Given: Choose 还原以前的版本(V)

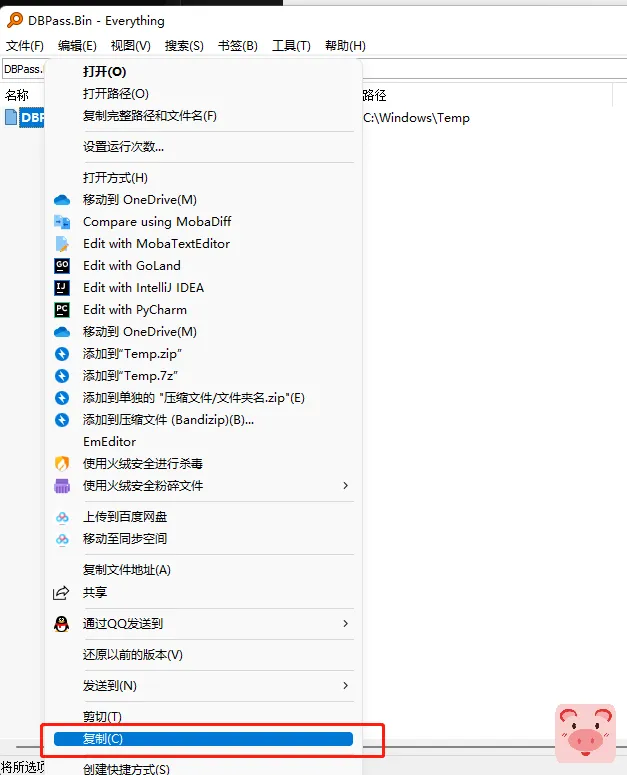Looking at the screenshot, I should 133,655.
